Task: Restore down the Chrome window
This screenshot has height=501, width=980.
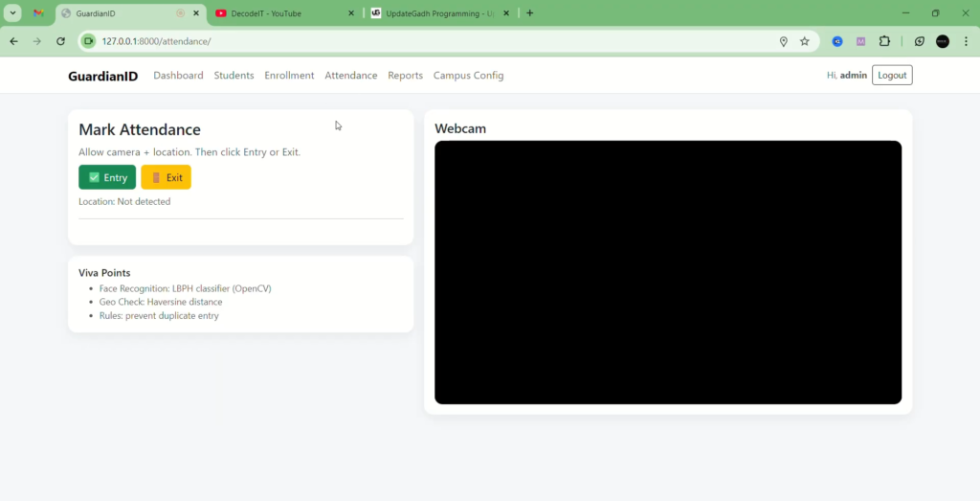Action: coord(936,13)
